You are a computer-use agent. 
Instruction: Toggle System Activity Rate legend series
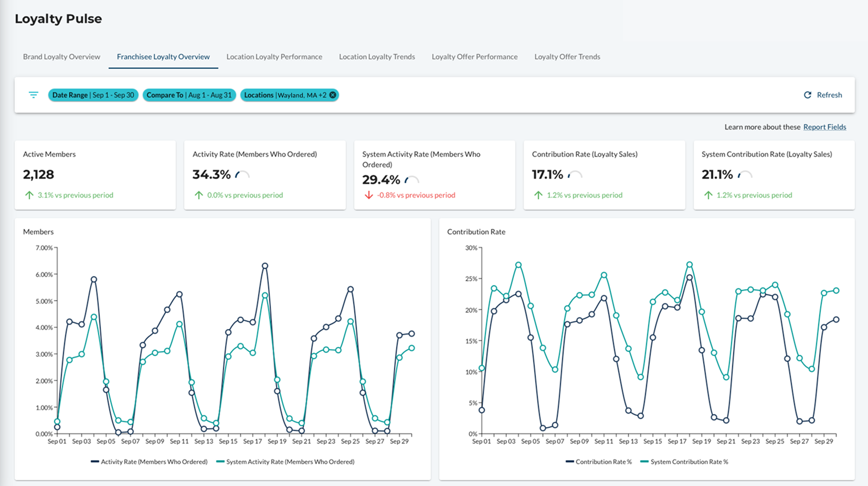coord(285,462)
